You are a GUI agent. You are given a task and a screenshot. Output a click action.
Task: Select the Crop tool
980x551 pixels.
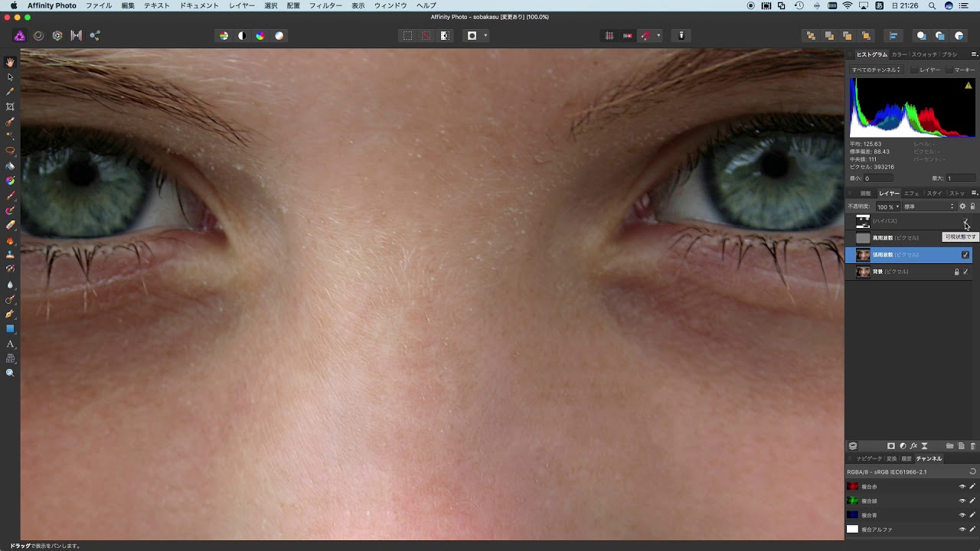click(x=10, y=107)
